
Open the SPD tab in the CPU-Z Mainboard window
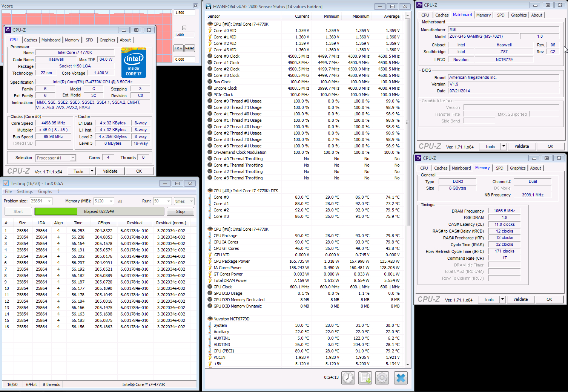click(x=501, y=15)
